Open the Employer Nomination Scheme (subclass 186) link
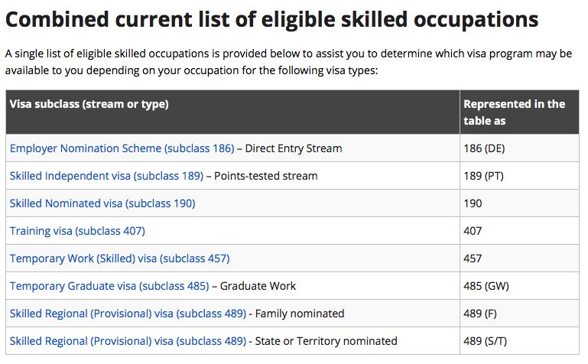 pyautogui.click(x=122, y=148)
